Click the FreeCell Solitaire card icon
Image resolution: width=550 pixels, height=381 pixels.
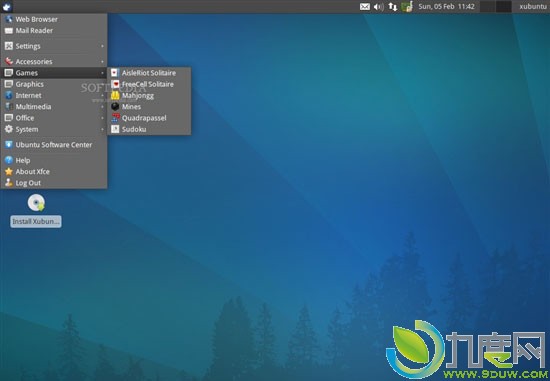pyautogui.click(x=115, y=84)
